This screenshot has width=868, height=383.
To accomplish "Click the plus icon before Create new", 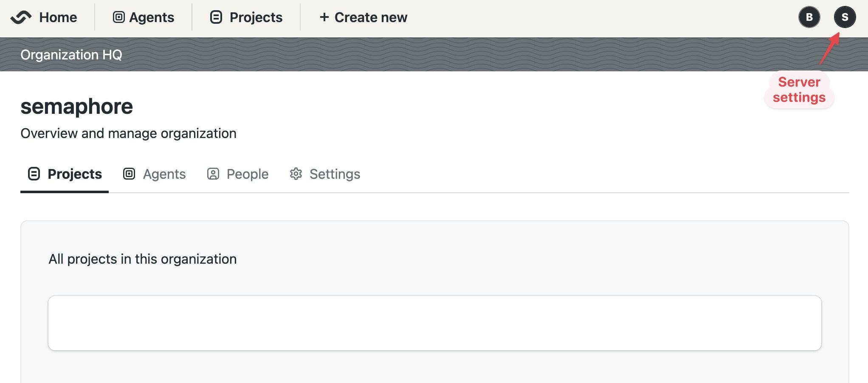I will click(324, 17).
